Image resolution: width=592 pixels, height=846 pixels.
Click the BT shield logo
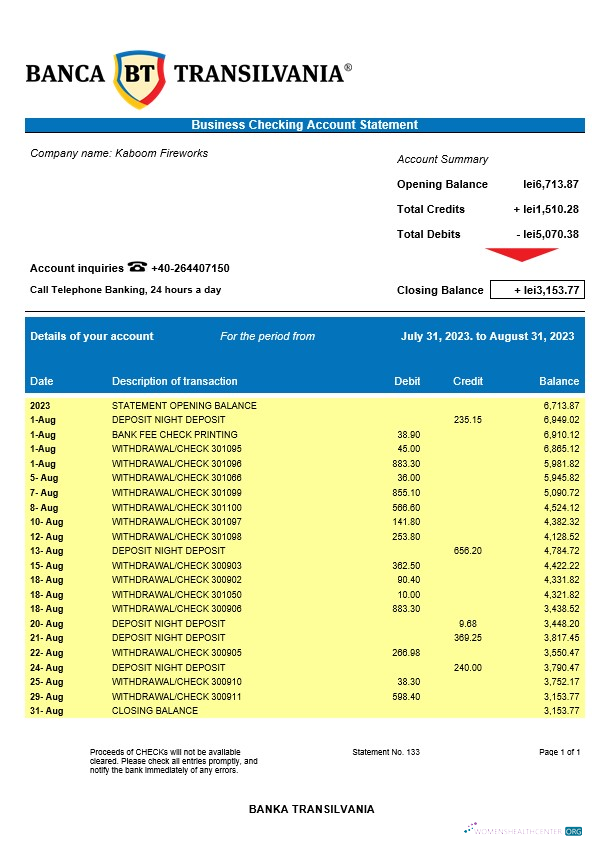[x=139, y=79]
